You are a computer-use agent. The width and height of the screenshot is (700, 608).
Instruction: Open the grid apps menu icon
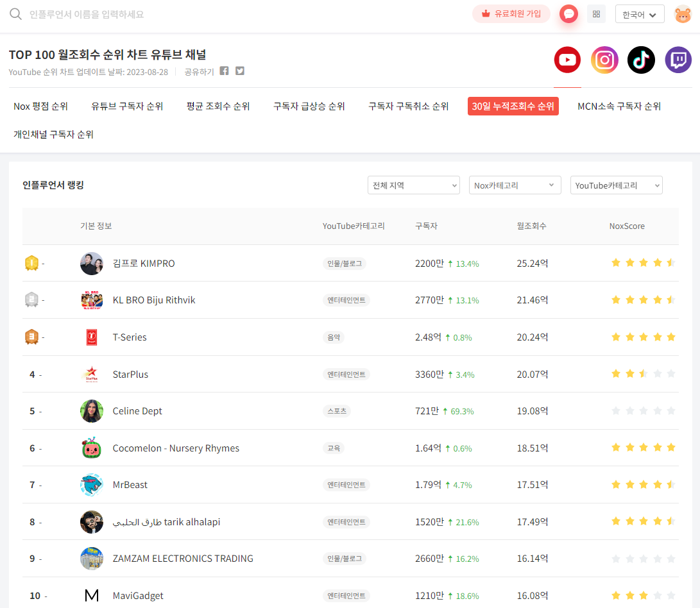point(597,14)
